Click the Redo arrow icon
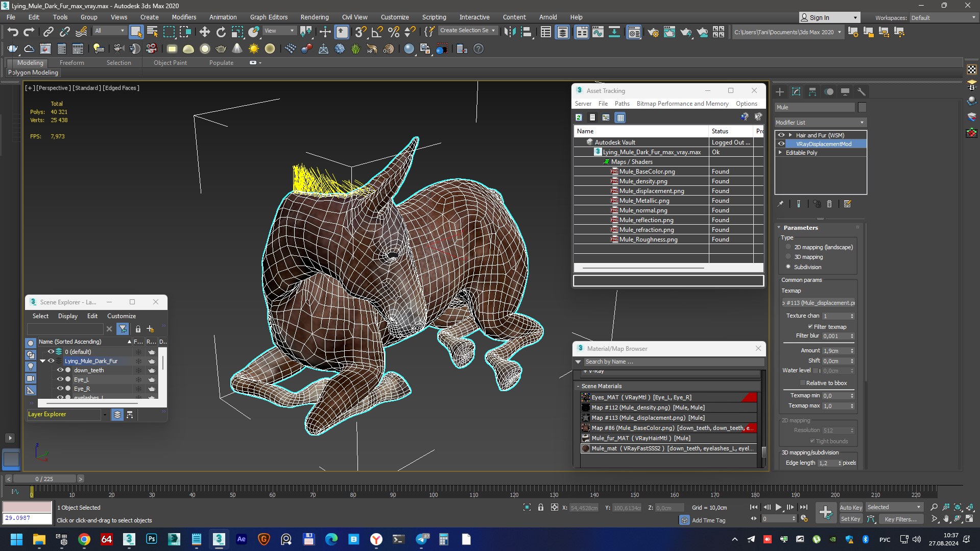The height and width of the screenshot is (551, 980). click(x=29, y=32)
